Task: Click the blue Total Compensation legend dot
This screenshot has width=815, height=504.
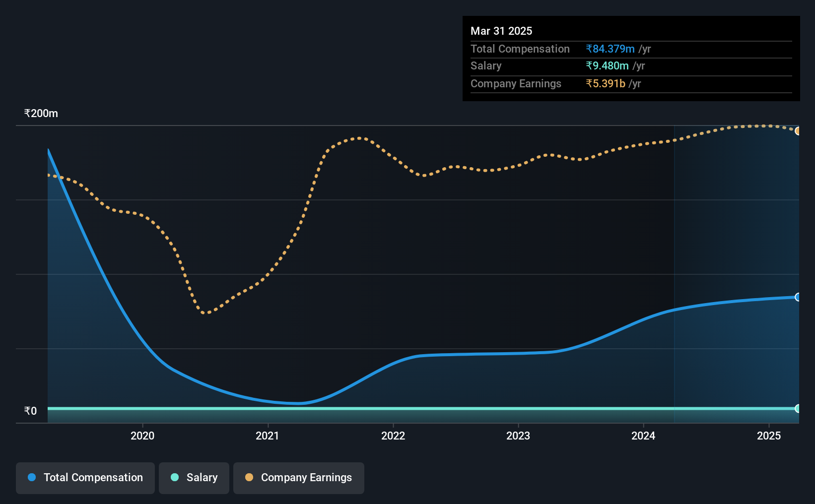Action: click(32, 477)
